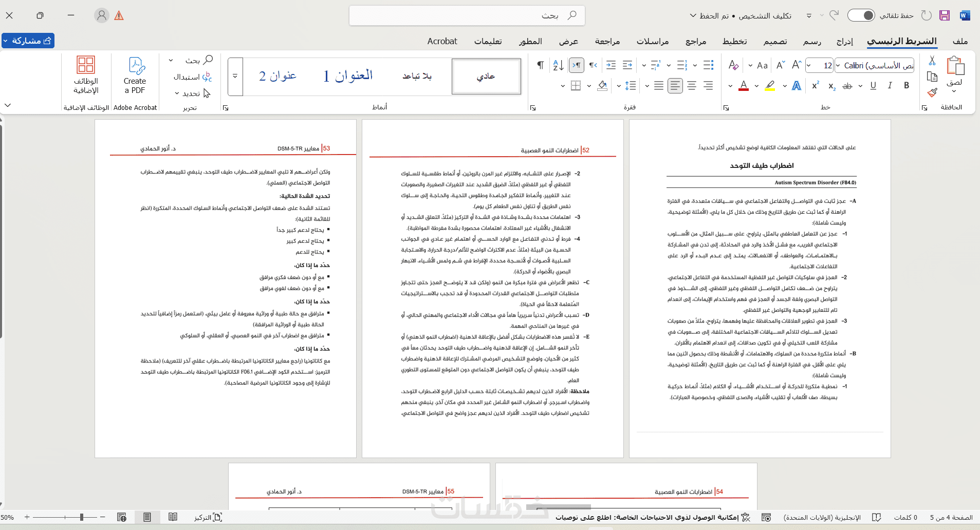Toggle Justify paragraph alignment
980x530 pixels.
pos(659,86)
